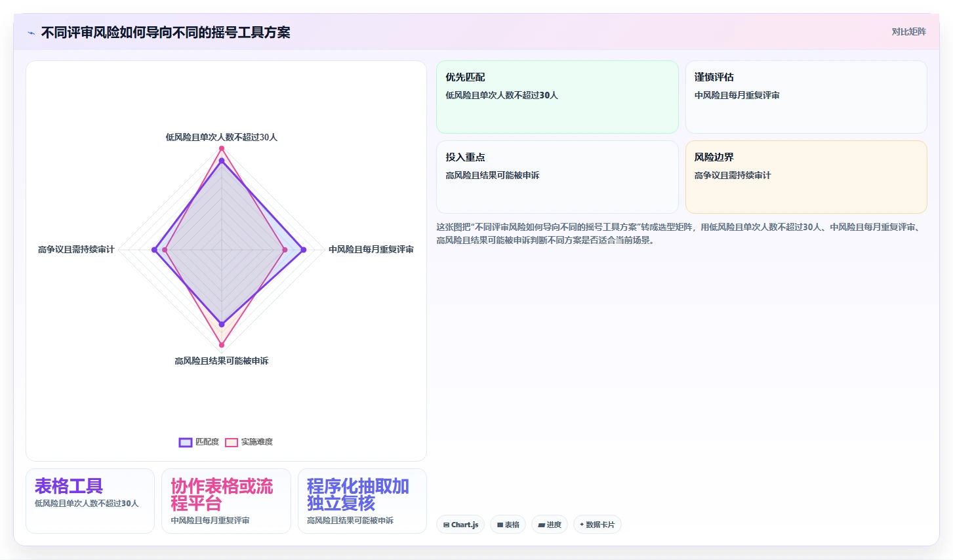Viewport: 953px width, 560px height.
Task: Open the 风险边界 card
Action: [806, 177]
